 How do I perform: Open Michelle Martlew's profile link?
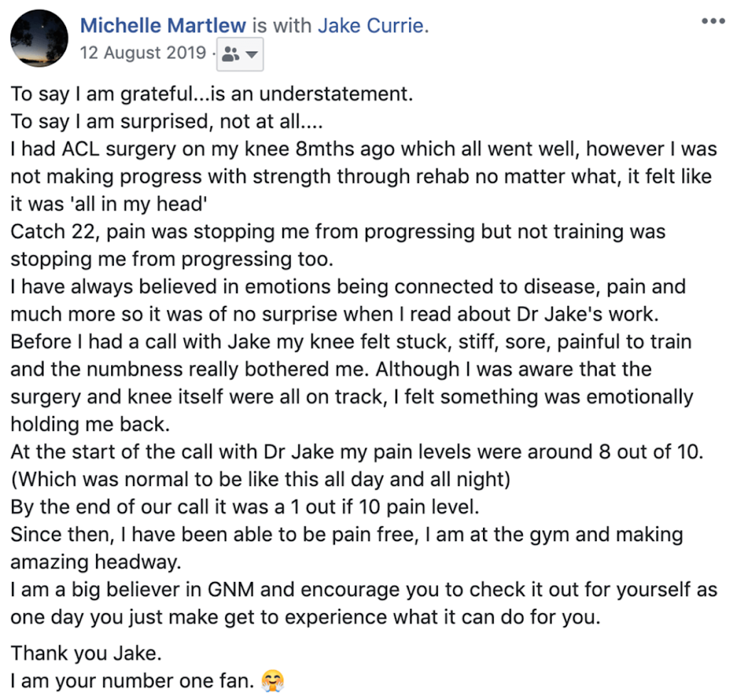pos(163,26)
